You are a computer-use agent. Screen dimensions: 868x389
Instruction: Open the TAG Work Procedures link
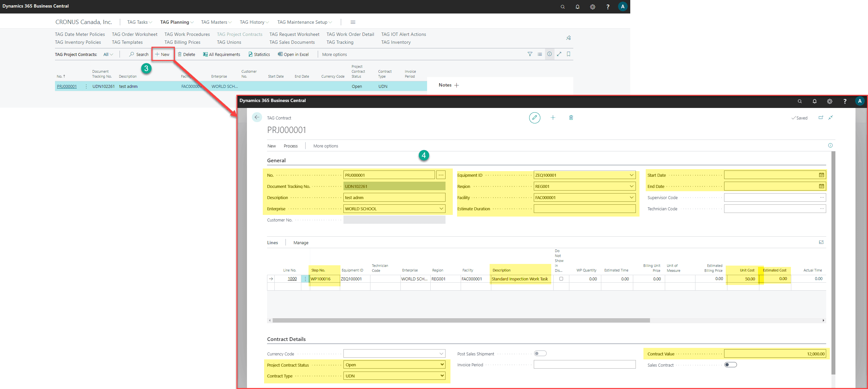[x=187, y=34]
